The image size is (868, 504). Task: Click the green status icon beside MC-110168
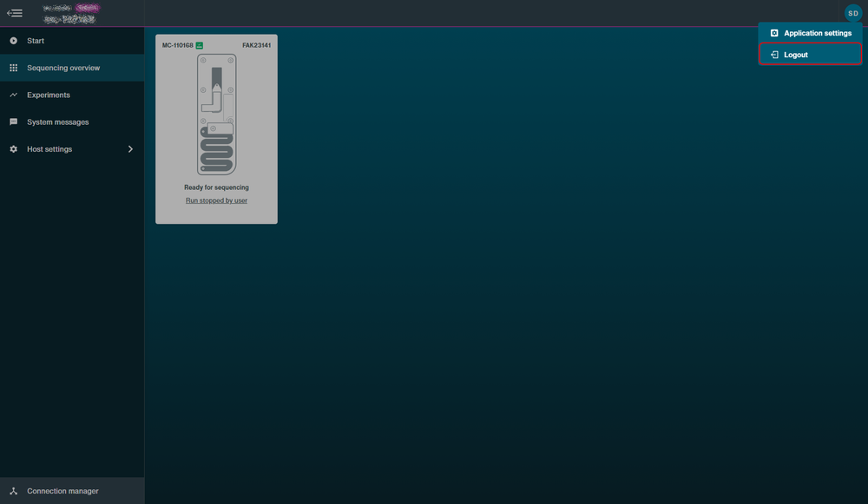pos(200,45)
